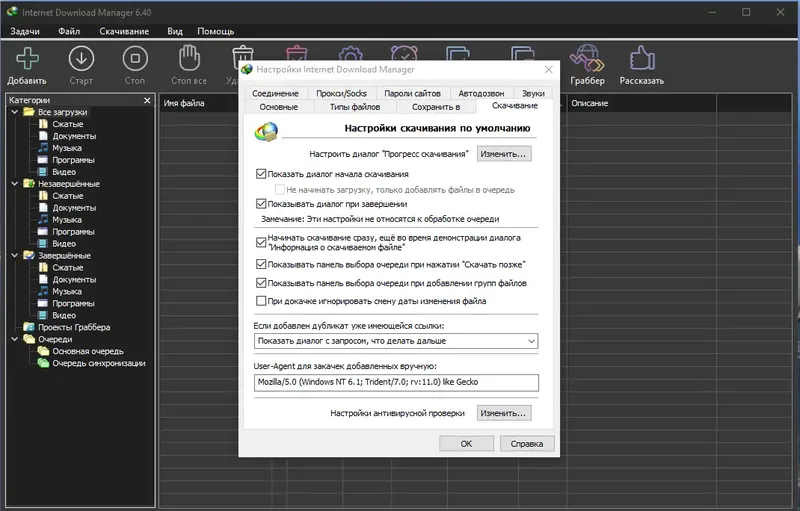Click the Проекты Граббера icon
This screenshot has height=511, width=800.
click(x=29, y=327)
